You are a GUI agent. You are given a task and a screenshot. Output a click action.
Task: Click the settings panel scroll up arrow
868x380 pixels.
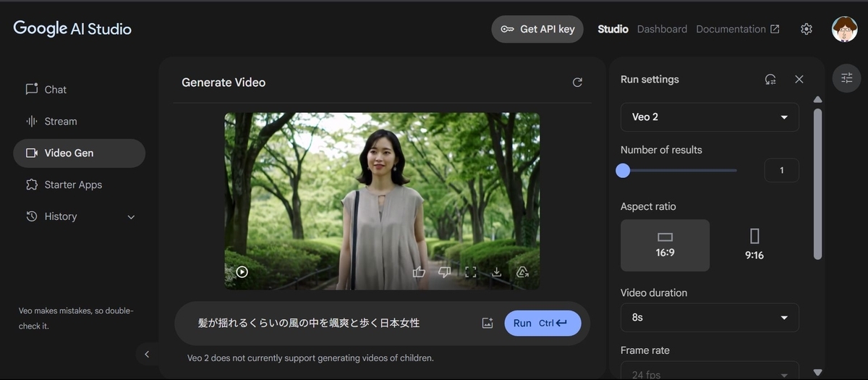click(818, 100)
